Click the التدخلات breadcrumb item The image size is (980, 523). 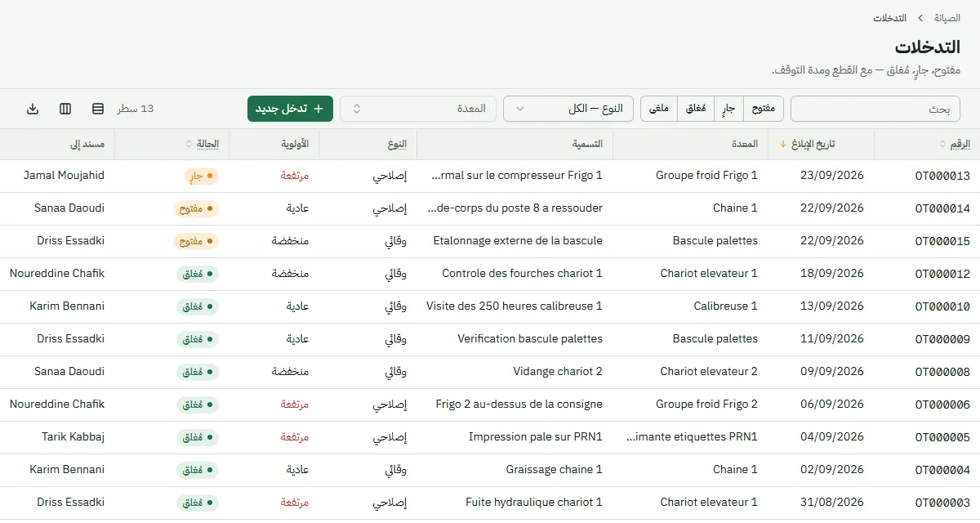[890, 18]
